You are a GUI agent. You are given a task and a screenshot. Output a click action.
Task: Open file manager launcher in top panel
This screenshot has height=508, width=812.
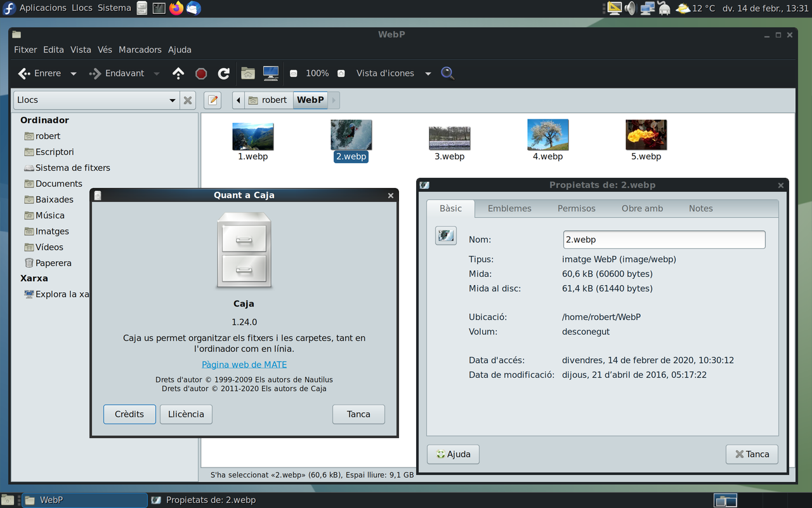click(142, 8)
